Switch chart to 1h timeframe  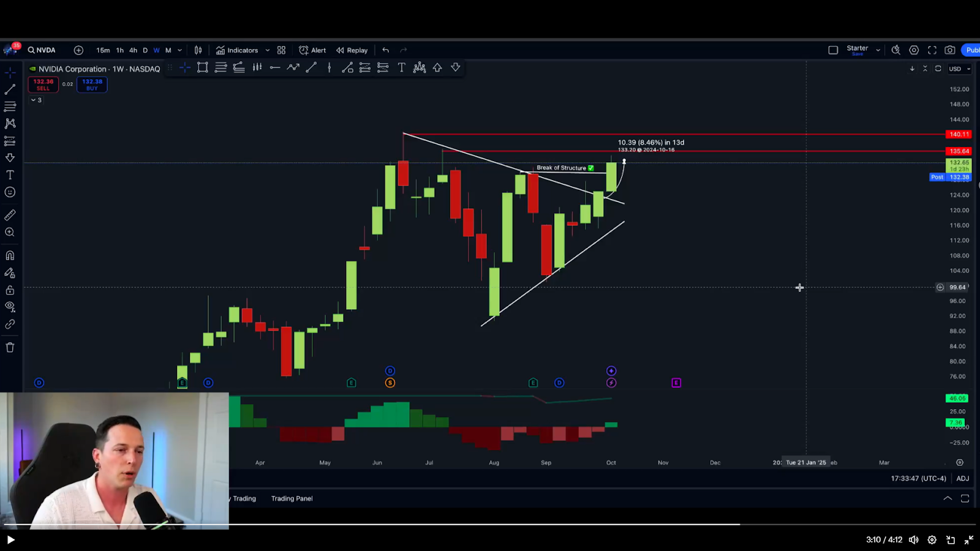coord(120,50)
